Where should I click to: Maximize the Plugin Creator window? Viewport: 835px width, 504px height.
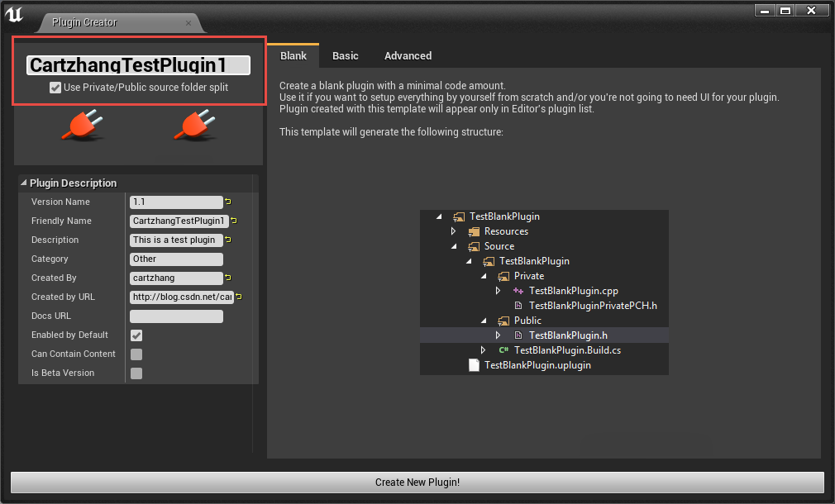785,11
